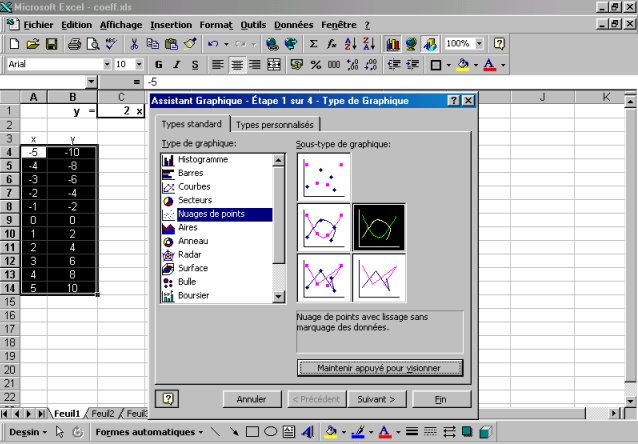Viewport: 638px width, 444px height.
Task: Merge and center cells
Action: click(274, 65)
